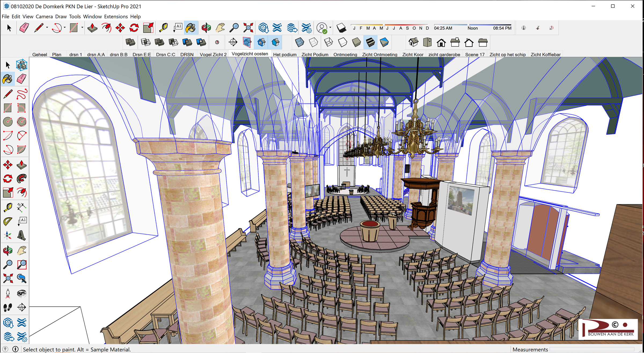
Task: Select the Push/Pull tool
Action: (x=92, y=28)
